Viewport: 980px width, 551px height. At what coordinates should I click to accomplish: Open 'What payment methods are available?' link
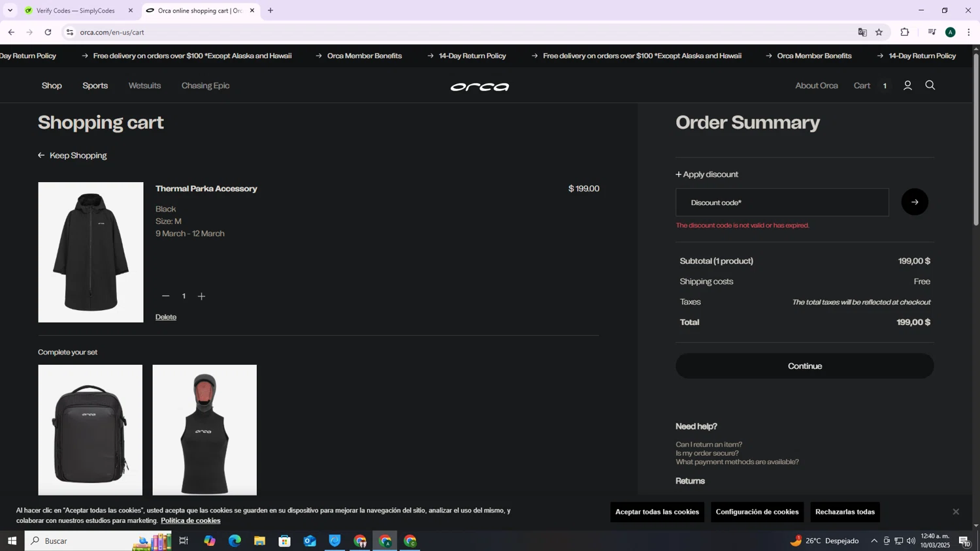coord(737,462)
